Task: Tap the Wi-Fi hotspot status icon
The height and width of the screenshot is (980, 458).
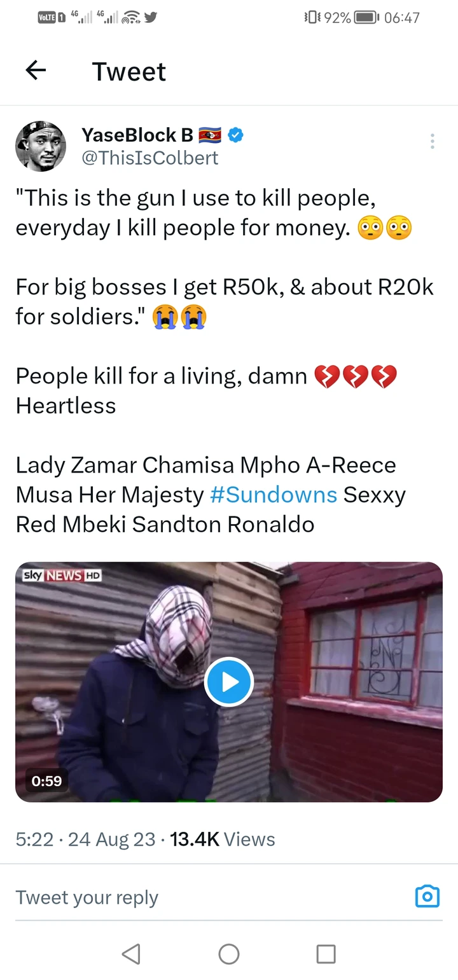Action: point(130,18)
